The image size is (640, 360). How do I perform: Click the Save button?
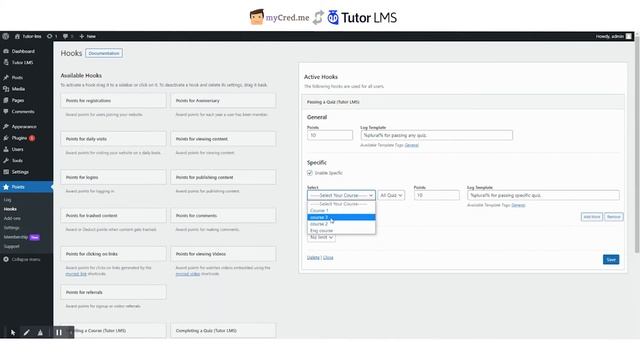coord(611,260)
